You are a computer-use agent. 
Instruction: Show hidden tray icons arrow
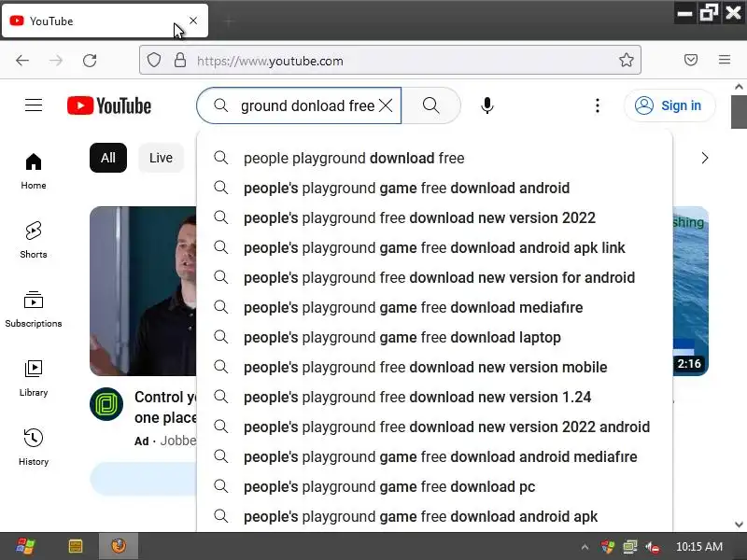click(x=585, y=547)
